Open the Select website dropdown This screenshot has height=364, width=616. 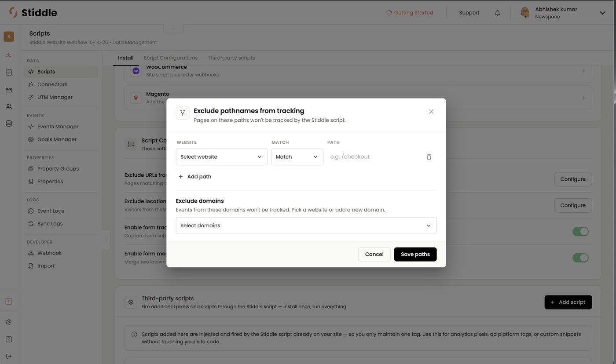pos(222,157)
